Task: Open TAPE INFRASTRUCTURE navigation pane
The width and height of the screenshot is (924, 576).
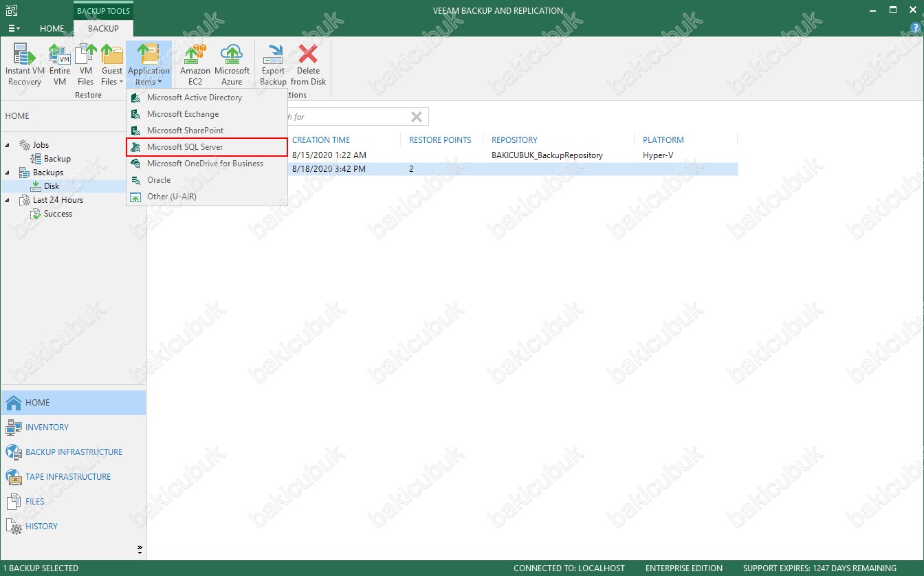Action: pos(73,477)
